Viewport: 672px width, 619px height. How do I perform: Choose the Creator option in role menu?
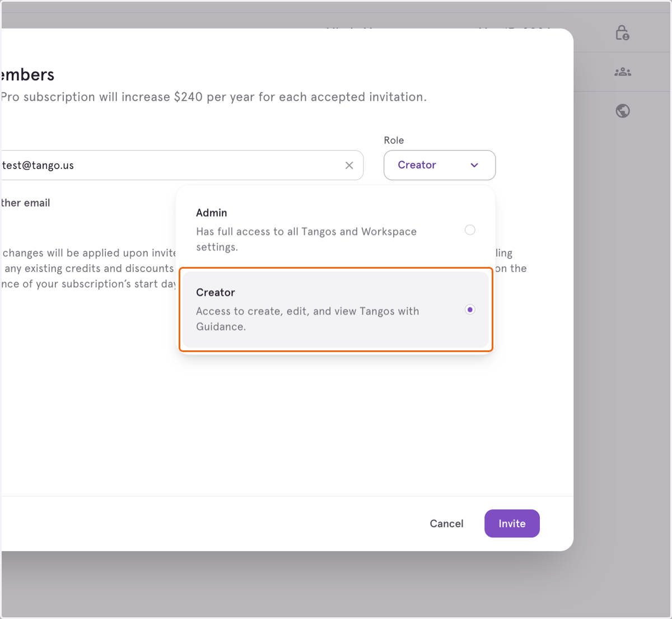pyautogui.click(x=335, y=309)
